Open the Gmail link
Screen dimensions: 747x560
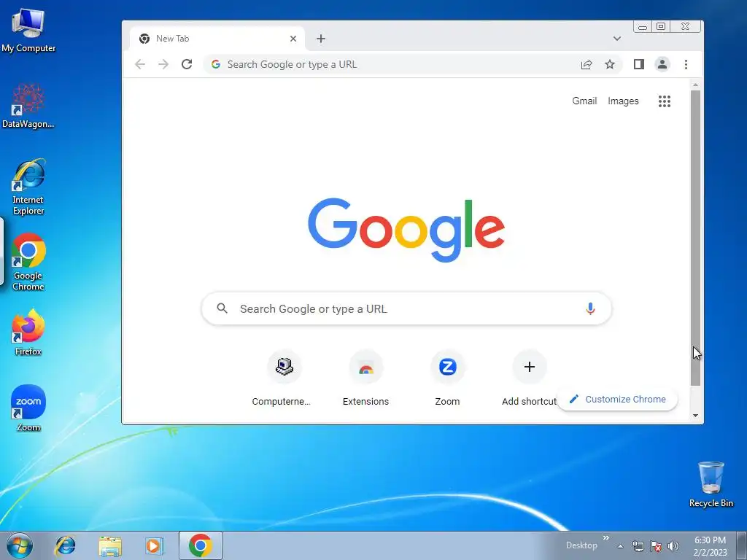[x=584, y=101]
